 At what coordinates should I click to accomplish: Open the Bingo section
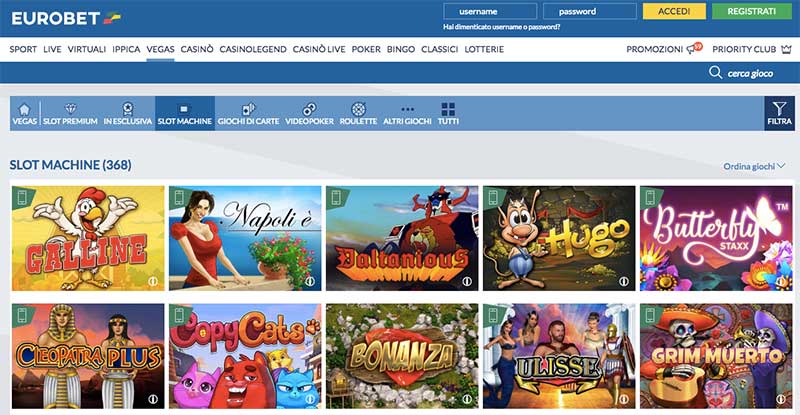(401, 49)
